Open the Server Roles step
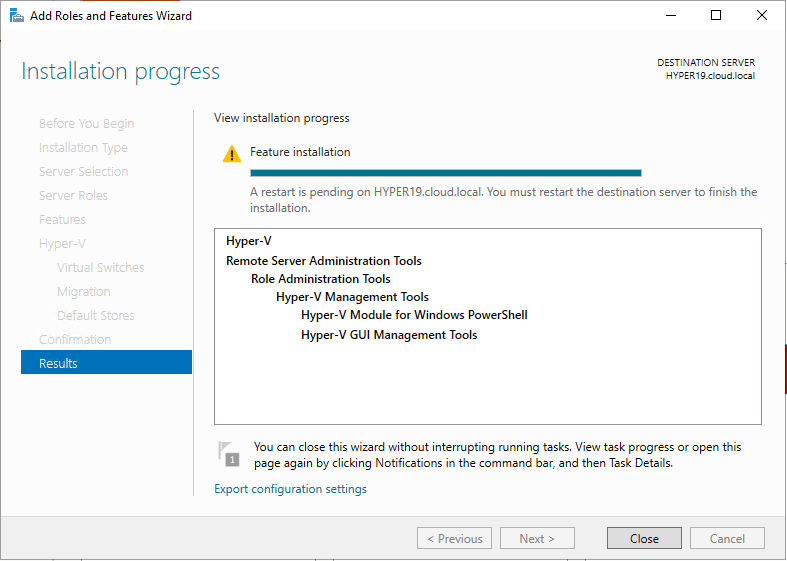 click(x=73, y=195)
